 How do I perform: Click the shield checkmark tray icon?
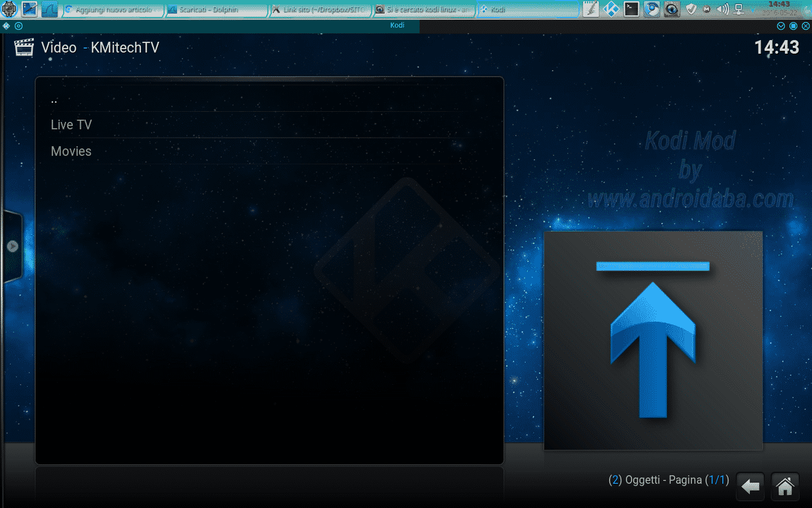click(x=691, y=9)
